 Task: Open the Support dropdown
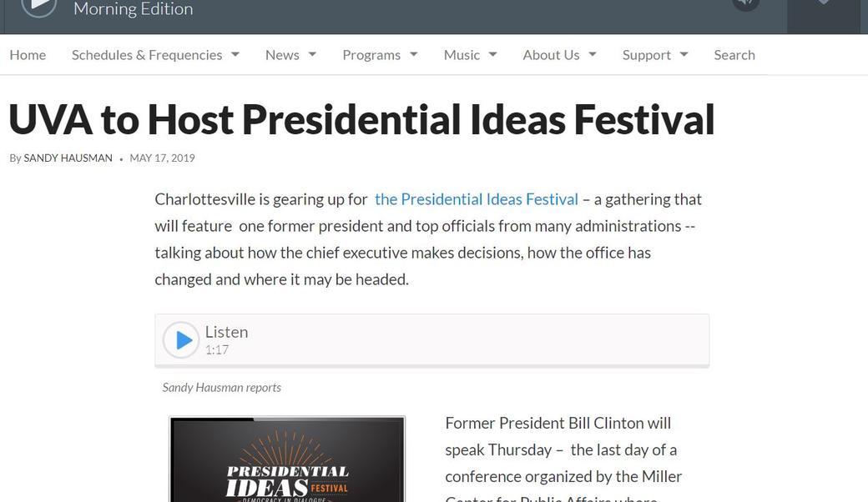coord(655,55)
